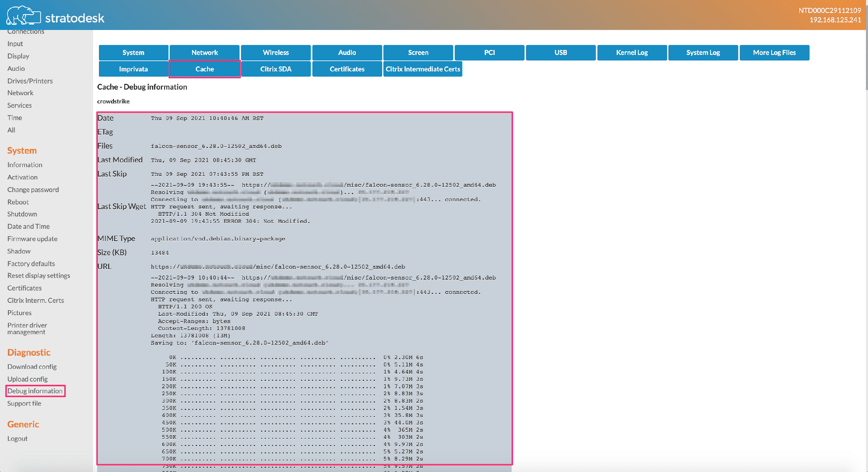Click the Generic section heading

[x=23, y=424]
